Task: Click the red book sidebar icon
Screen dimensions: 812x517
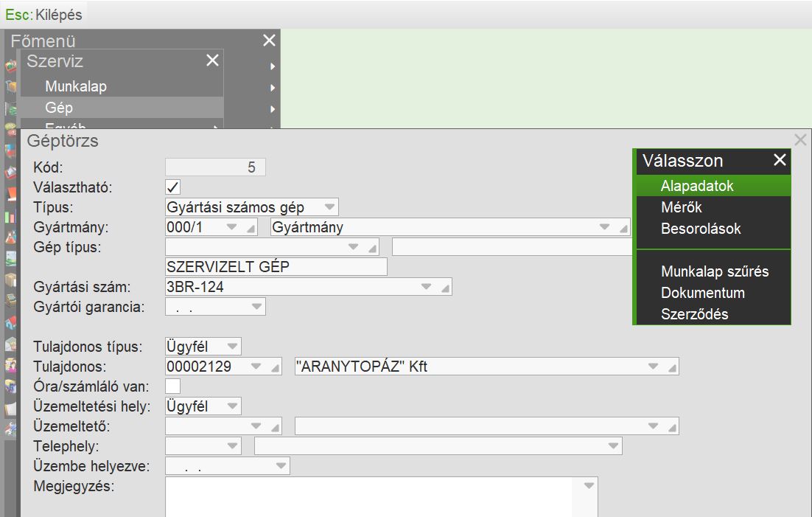Action: tap(10, 194)
